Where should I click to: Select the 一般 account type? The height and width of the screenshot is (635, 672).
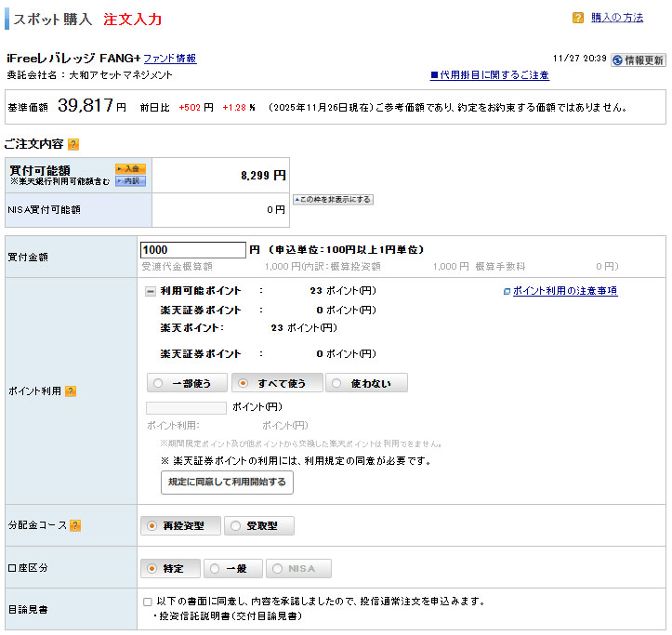pos(231,569)
